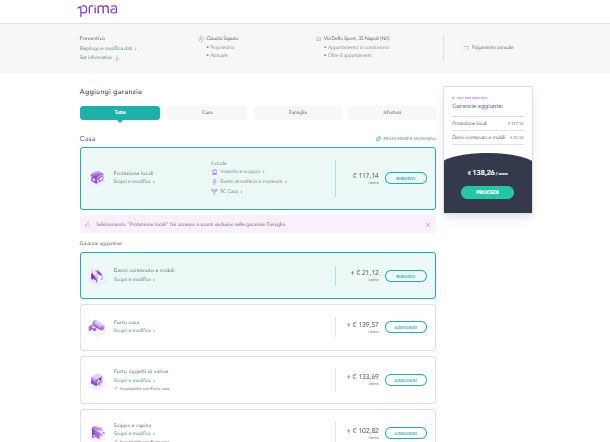Click the RC Casa umbrella icon

[214, 191]
